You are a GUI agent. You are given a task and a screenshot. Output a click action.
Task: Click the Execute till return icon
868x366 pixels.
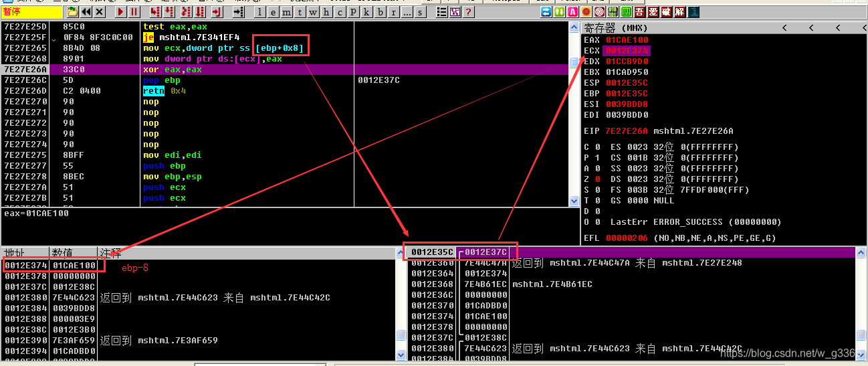(x=216, y=11)
